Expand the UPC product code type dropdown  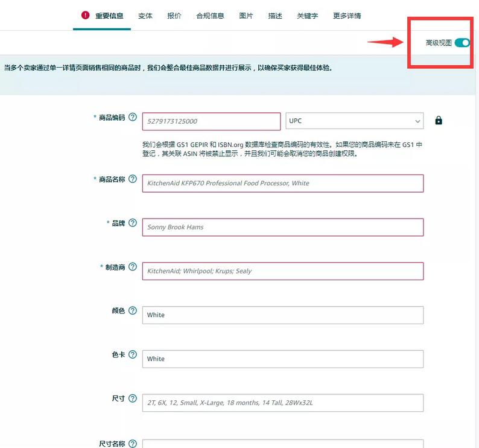point(355,121)
